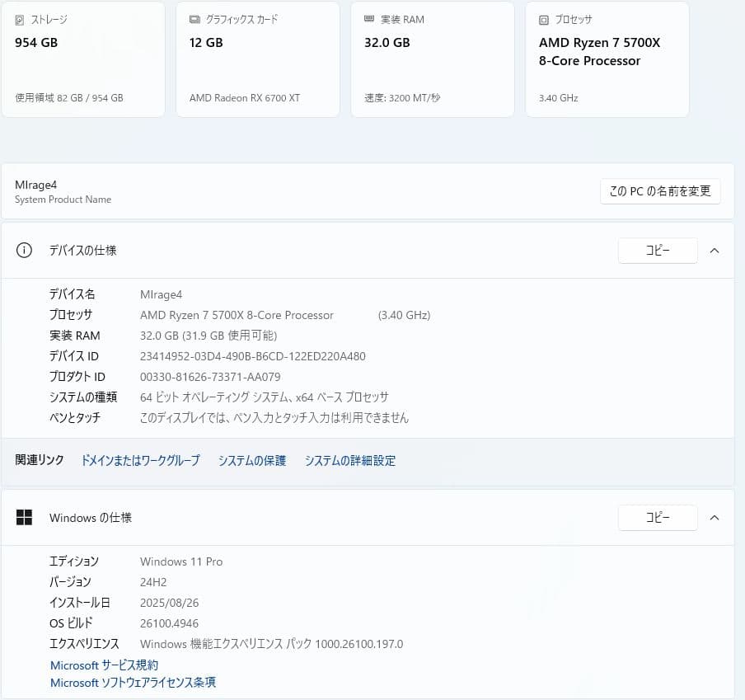Click the Windows logo beside Windows の仕様
Viewport: 745px width, 700px height.
(24, 518)
